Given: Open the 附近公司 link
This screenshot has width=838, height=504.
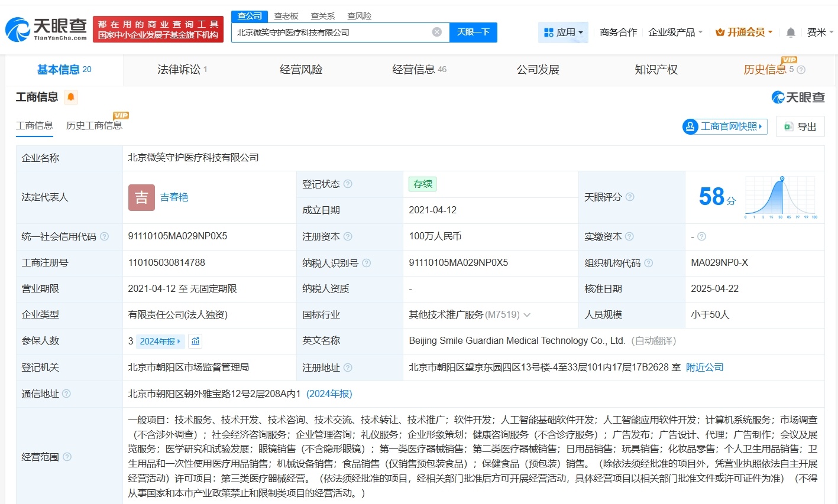Looking at the screenshot, I should click(704, 367).
